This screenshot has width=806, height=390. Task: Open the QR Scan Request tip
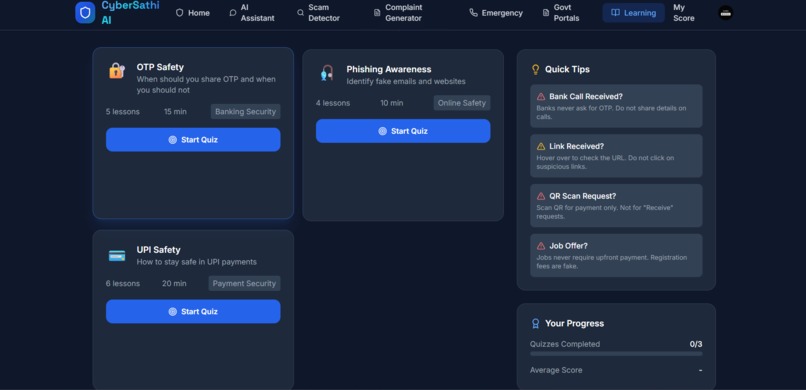pyautogui.click(x=616, y=206)
